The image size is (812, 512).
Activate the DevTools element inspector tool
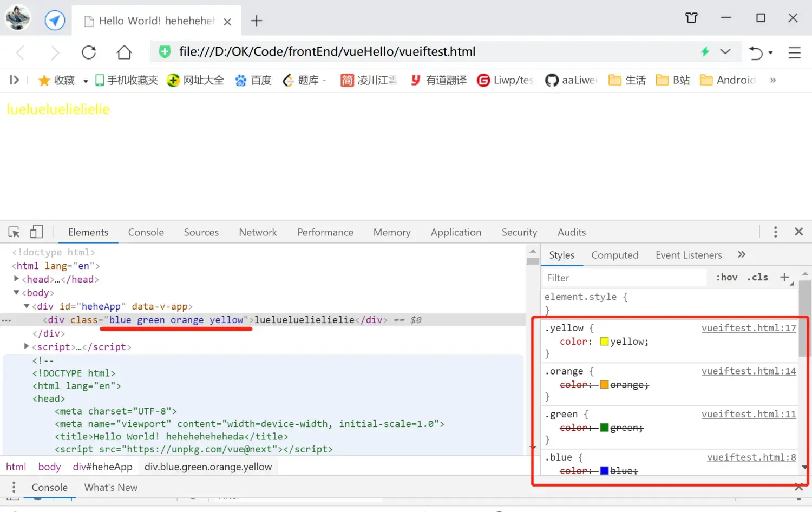14,232
